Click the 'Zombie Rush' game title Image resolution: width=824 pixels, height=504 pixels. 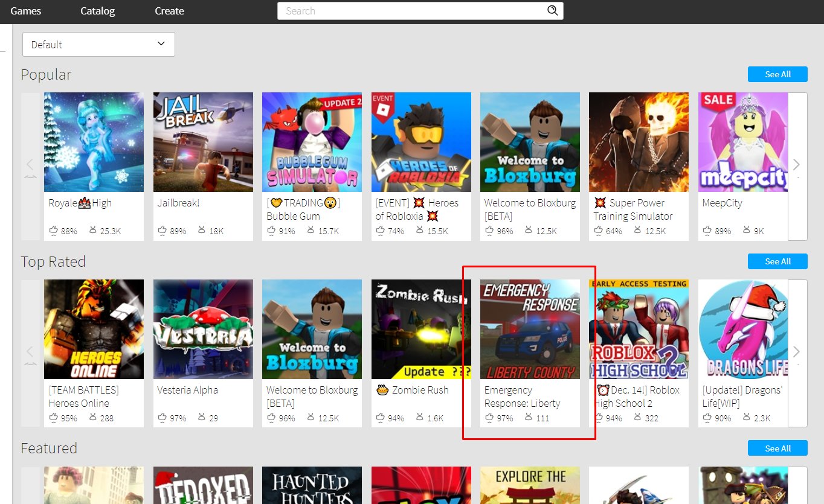point(412,391)
